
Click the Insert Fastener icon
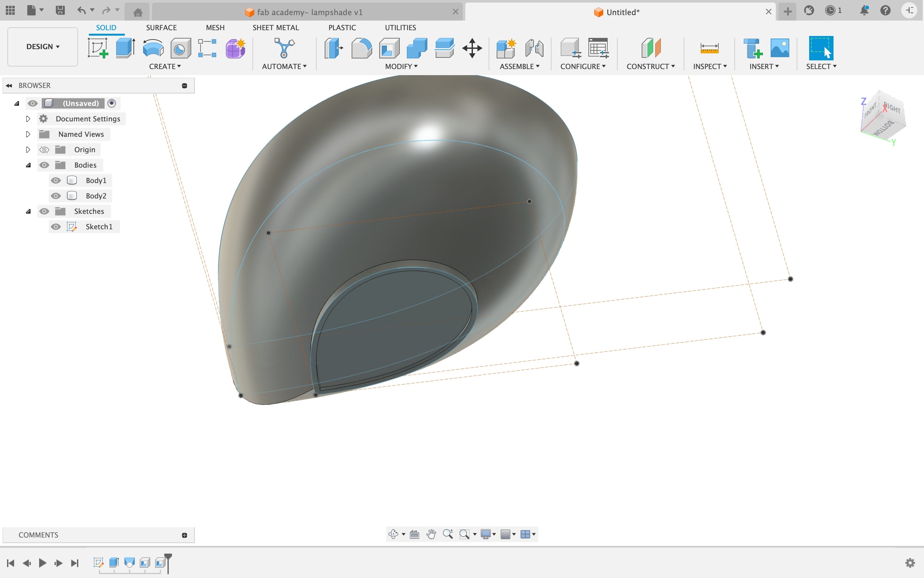click(x=753, y=48)
